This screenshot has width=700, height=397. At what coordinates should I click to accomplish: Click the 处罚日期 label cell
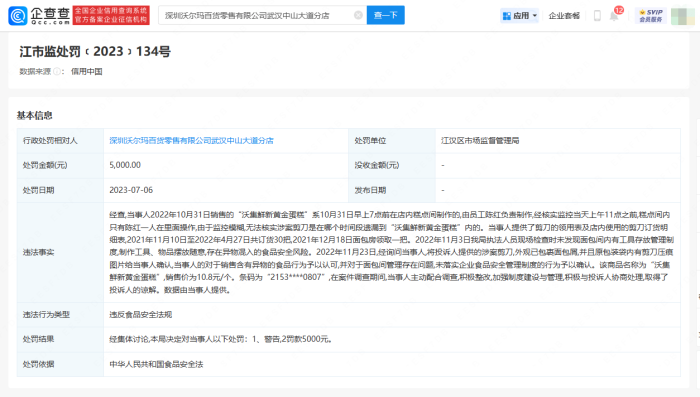pyautogui.click(x=60, y=190)
